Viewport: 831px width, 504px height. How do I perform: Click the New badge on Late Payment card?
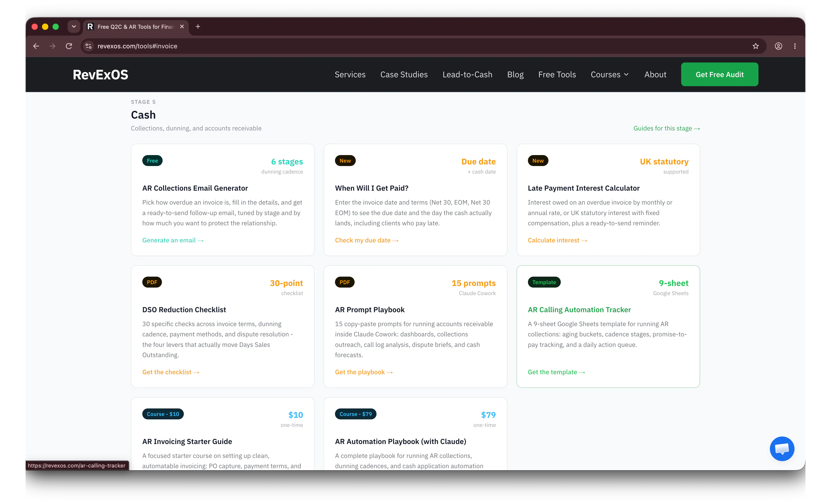tap(538, 161)
